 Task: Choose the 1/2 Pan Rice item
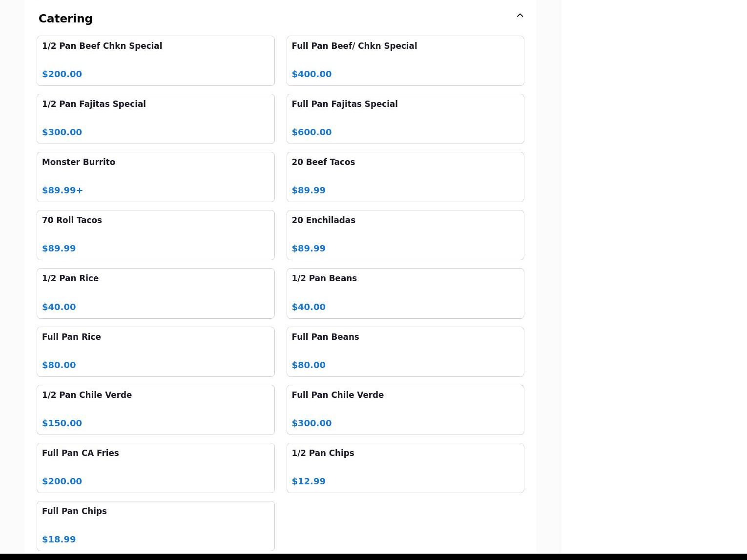pos(155,293)
